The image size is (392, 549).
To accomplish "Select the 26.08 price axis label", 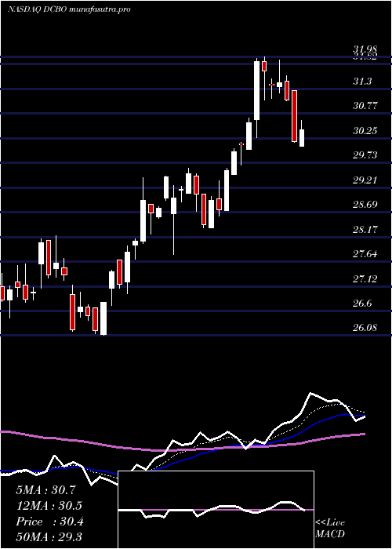I will point(365,328).
